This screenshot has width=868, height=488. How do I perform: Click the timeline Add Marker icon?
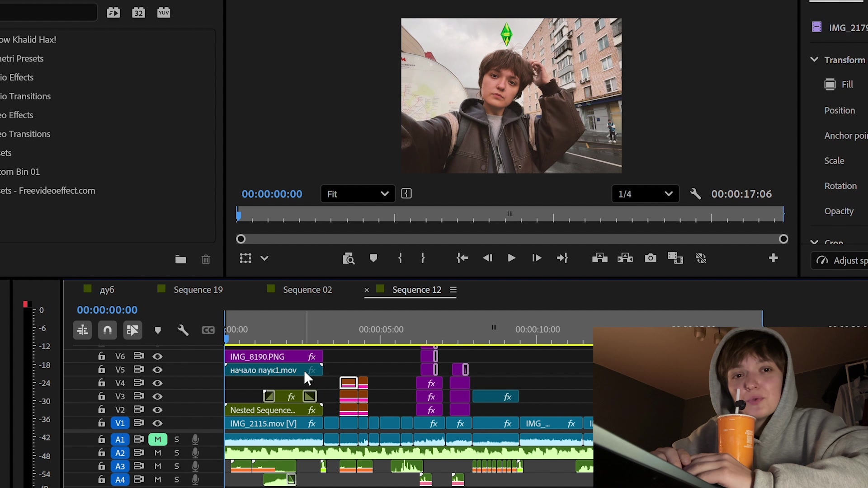(x=158, y=330)
